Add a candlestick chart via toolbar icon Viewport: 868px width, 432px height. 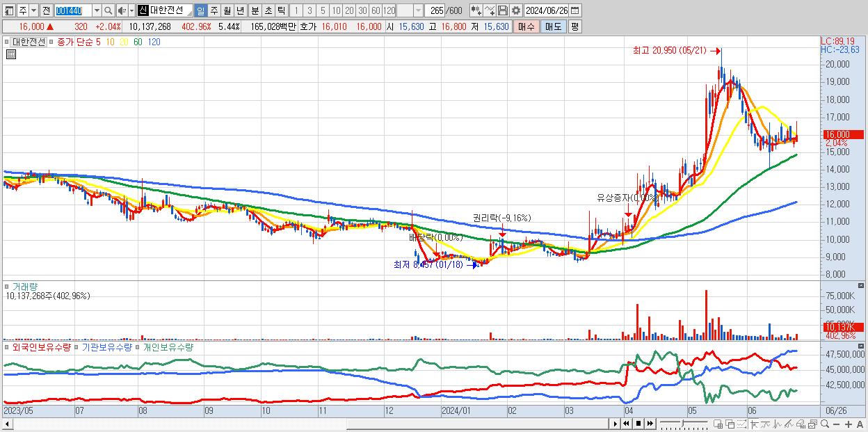point(476,10)
